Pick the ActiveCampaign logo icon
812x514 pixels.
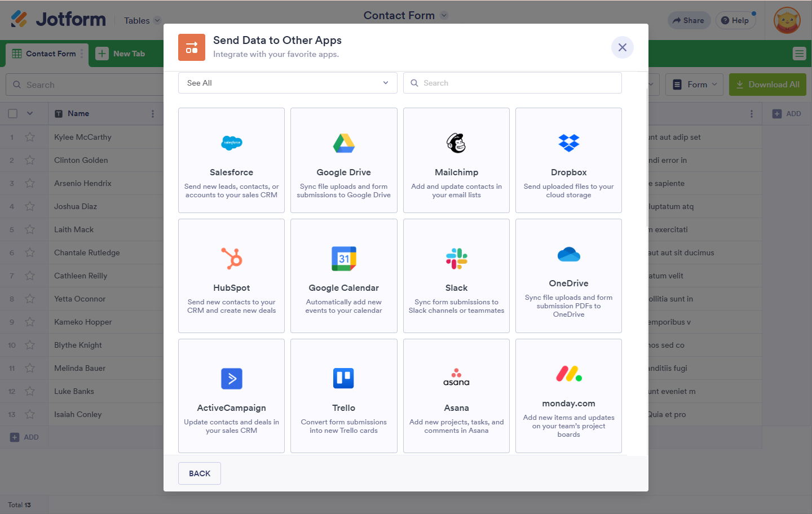click(x=232, y=379)
